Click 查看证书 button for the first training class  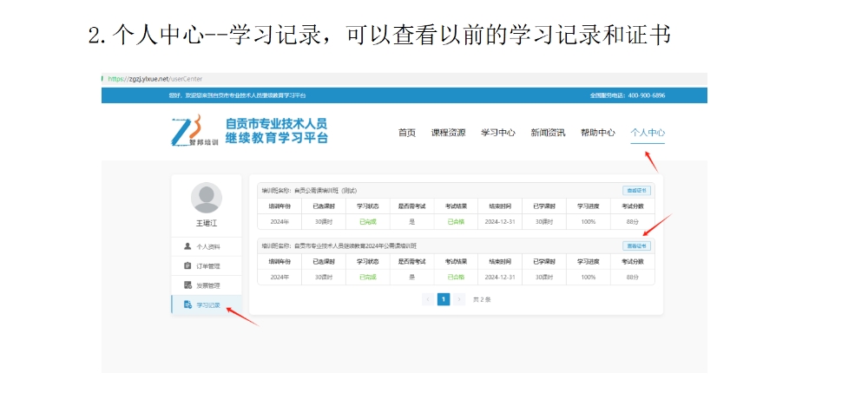[636, 190]
